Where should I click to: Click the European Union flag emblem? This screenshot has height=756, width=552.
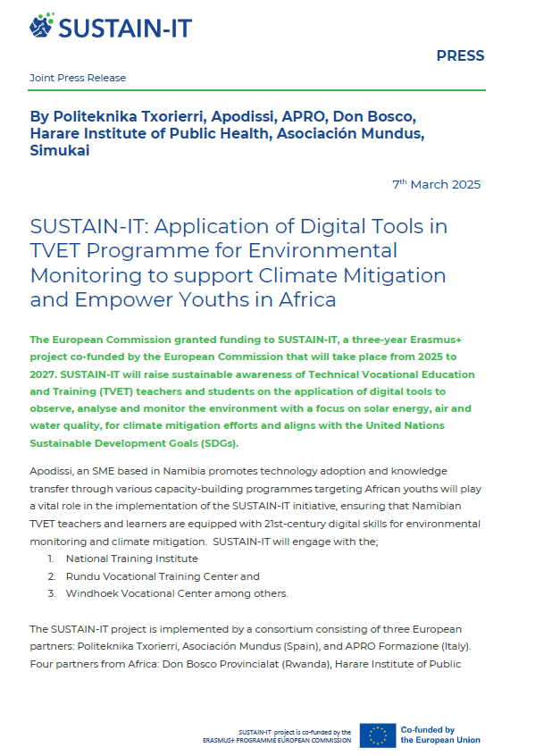point(378,735)
